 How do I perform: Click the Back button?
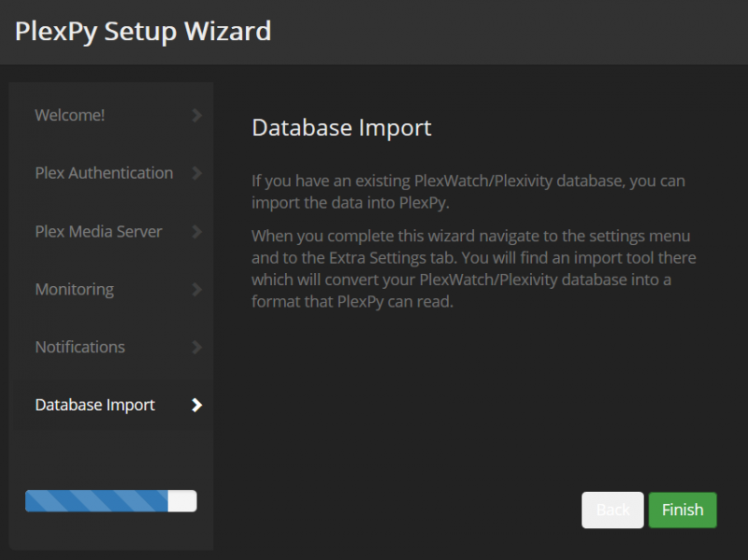point(612,510)
